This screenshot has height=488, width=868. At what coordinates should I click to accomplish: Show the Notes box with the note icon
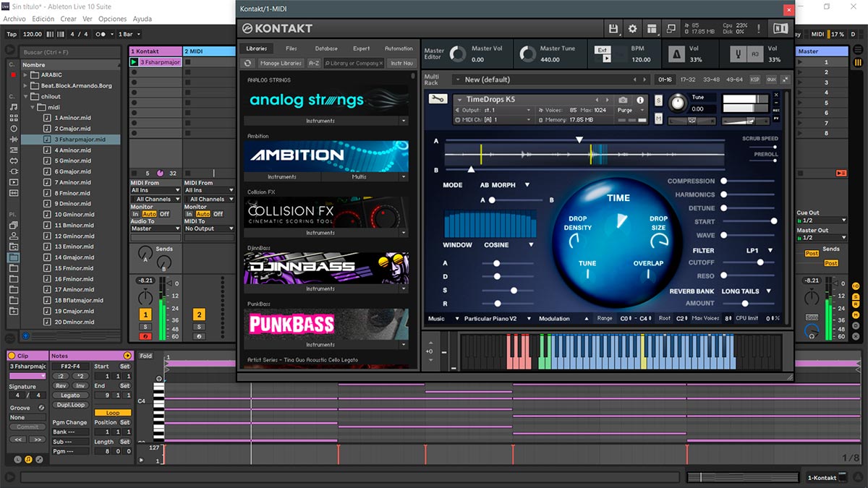(x=28, y=460)
